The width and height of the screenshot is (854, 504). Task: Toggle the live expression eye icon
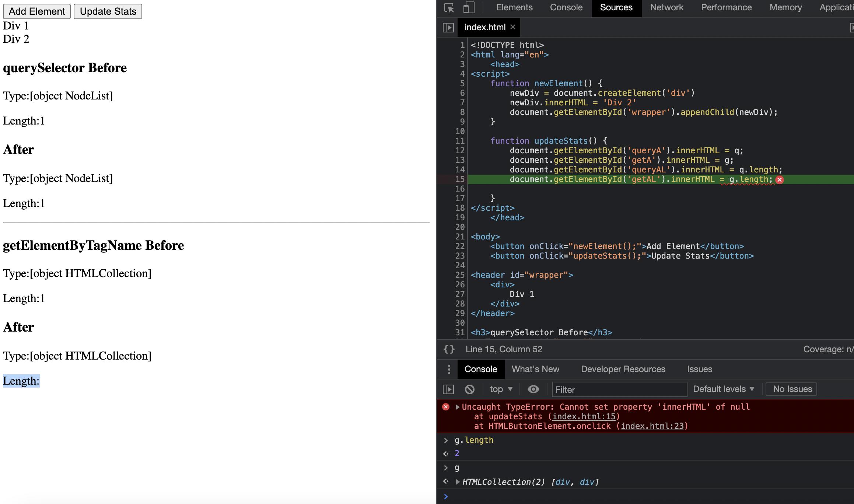click(x=533, y=389)
